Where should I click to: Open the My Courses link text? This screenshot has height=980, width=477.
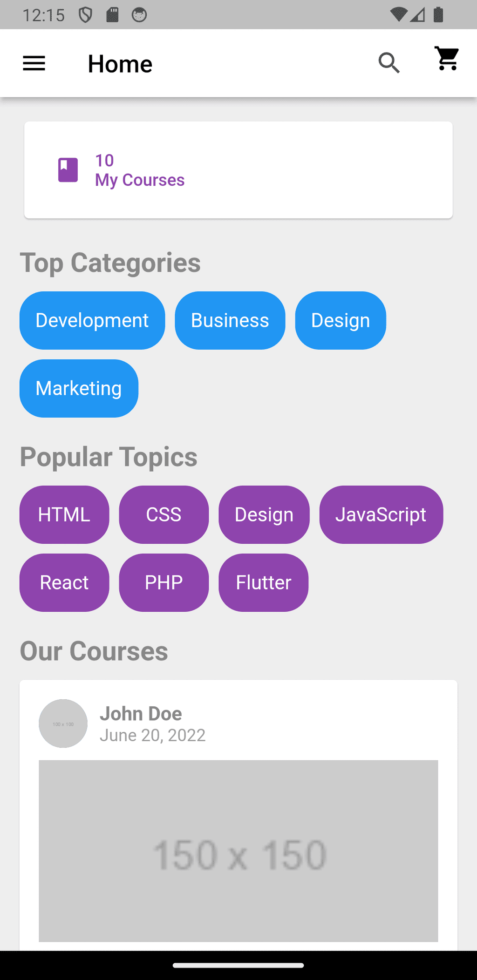pos(140,180)
